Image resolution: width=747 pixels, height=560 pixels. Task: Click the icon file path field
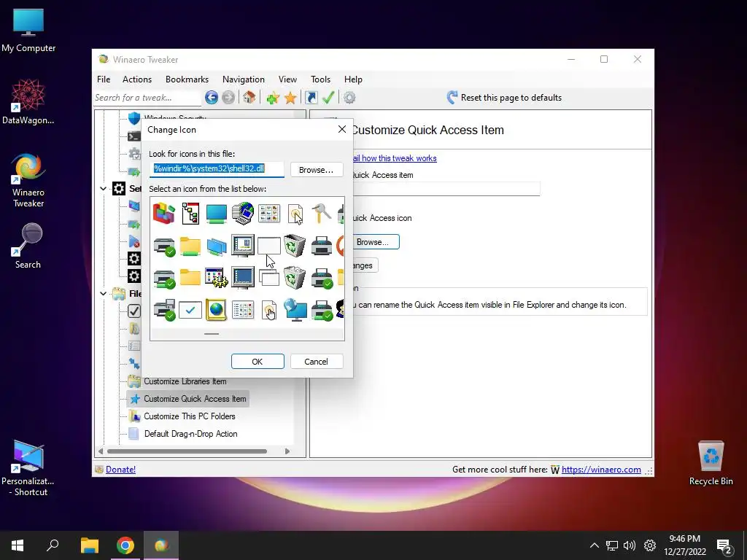point(217,169)
